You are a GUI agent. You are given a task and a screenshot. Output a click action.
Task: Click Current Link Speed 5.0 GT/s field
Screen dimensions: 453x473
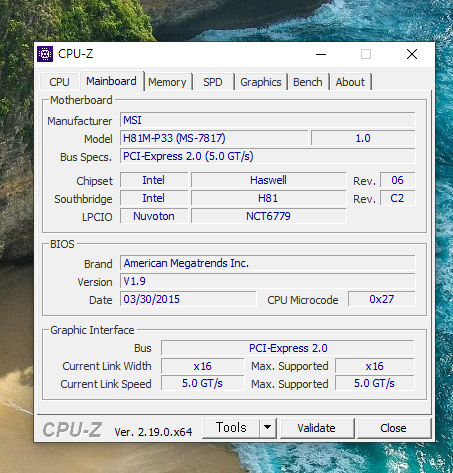[x=203, y=383]
